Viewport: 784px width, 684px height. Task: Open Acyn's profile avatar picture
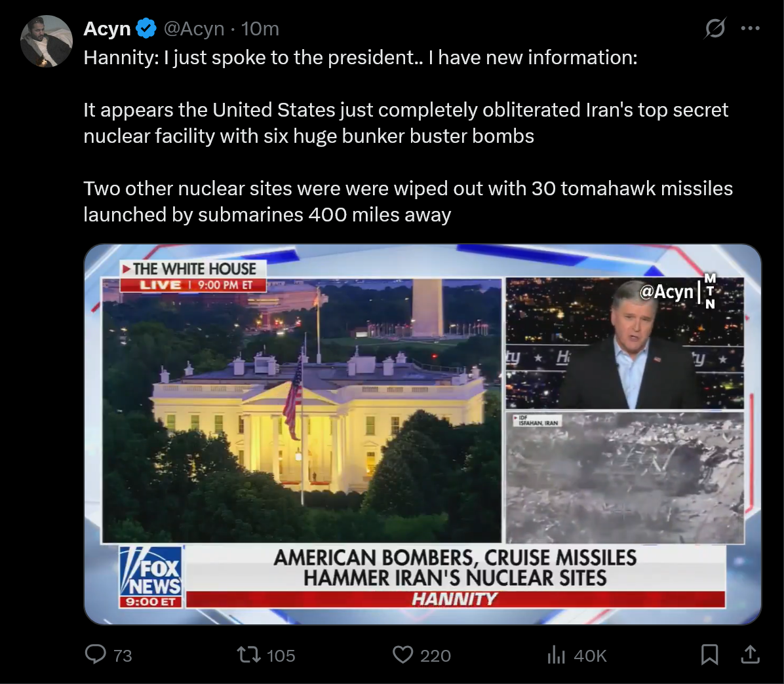coord(47,41)
